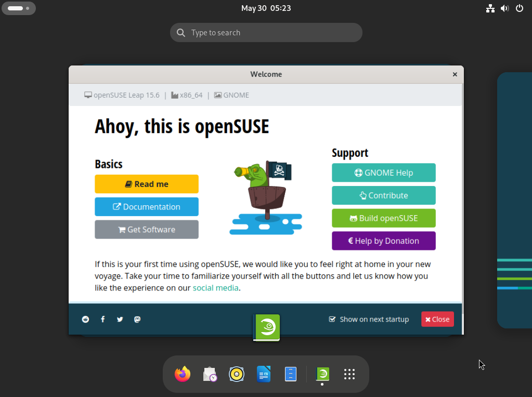
Task: Open the clock and calendar menu
Action: [x=266, y=8]
